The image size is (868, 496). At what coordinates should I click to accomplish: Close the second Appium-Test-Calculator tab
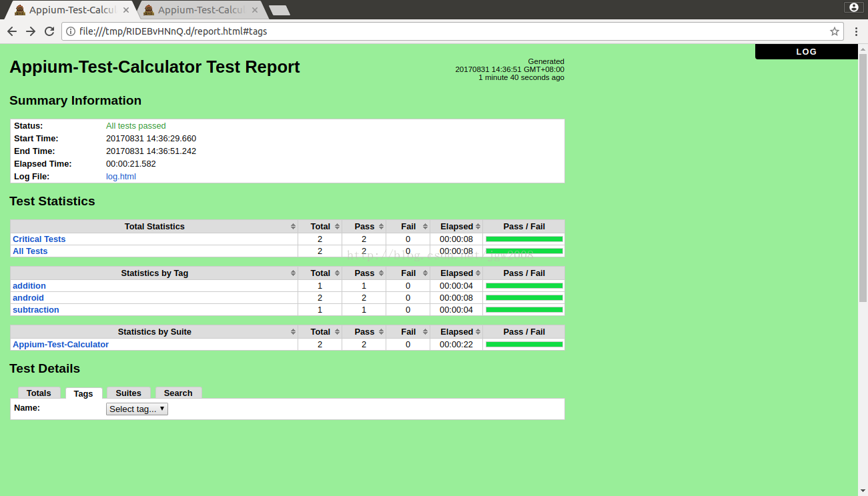point(255,10)
